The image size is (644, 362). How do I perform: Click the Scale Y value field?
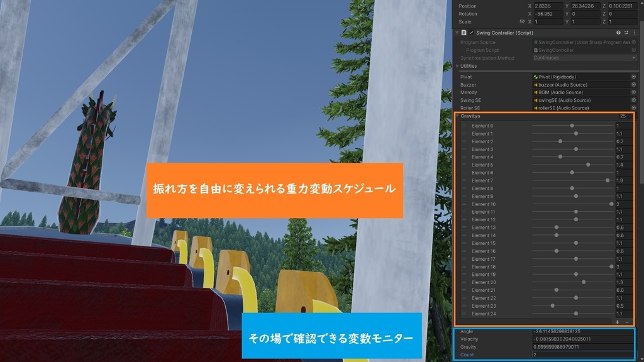pos(585,21)
